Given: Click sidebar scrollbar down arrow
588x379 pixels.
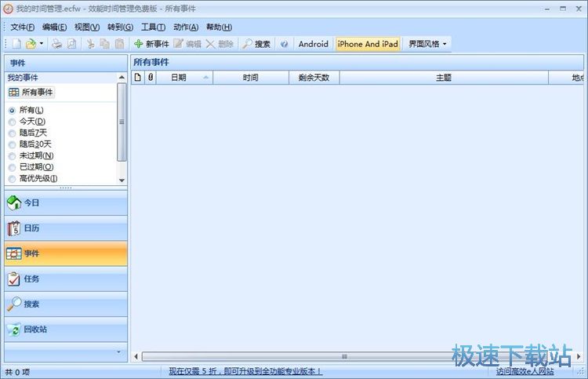Looking at the screenshot, I should (x=122, y=180).
